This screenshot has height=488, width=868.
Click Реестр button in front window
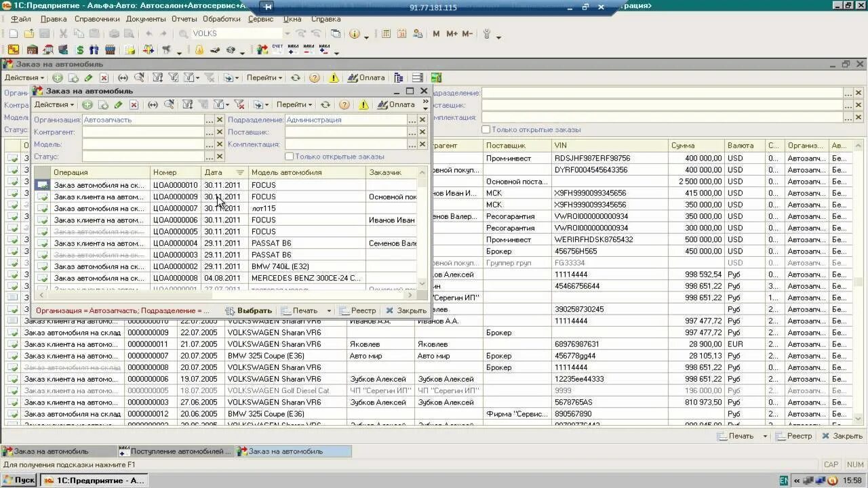coord(357,310)
